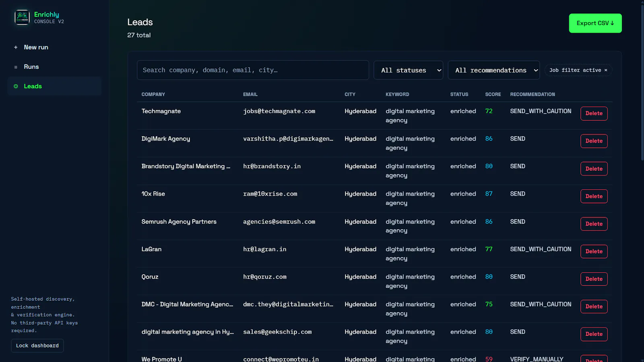Image resolution: width=644 pixels, height=362 pixels.
Task: Delete the sales@geekschip.com lead
Action: 594,334
